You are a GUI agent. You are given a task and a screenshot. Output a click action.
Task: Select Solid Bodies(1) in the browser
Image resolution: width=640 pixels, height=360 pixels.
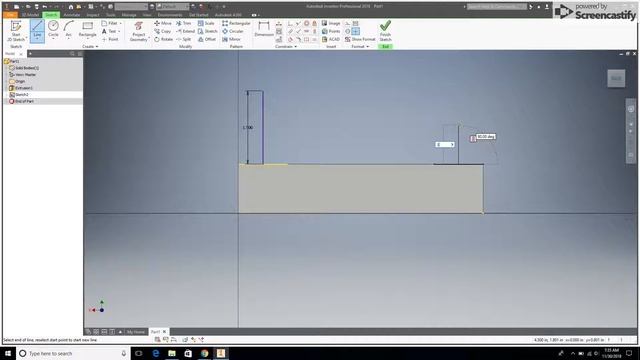tap(24, 68)
